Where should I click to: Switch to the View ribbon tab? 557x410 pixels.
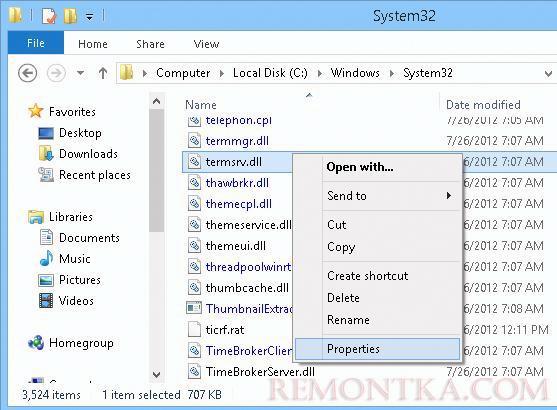pyautogui.click(x=206, y=44)
